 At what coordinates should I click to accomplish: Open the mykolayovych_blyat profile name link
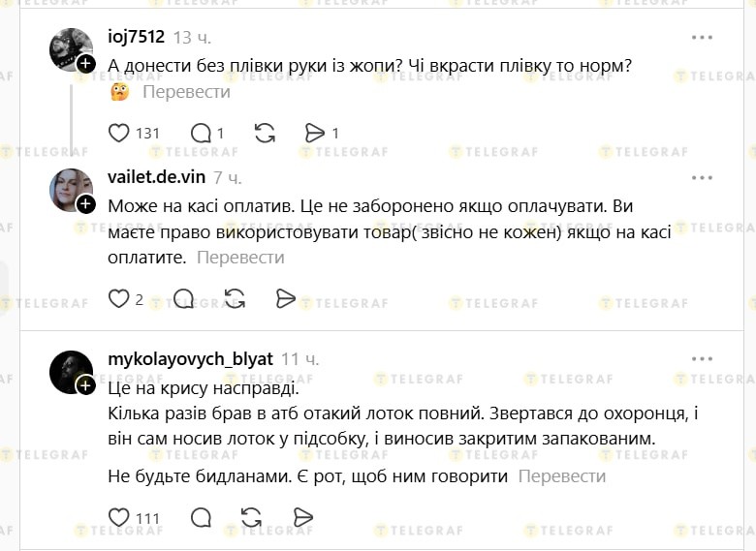tap(190, 358)
